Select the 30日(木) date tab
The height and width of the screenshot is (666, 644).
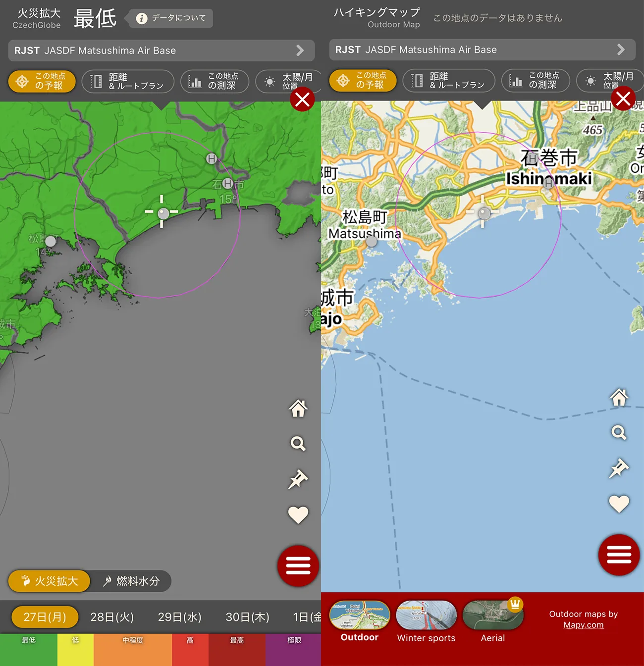247,617
